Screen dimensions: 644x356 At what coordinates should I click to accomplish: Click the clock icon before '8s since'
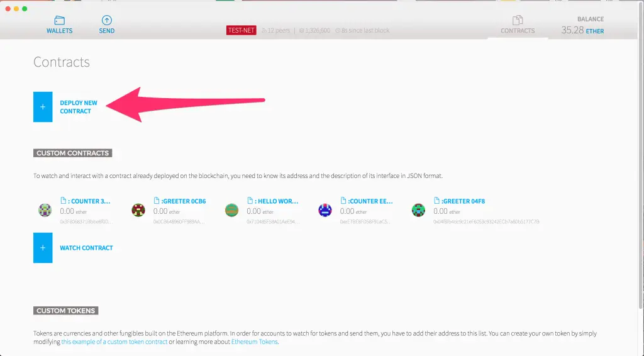[x=338, y=30]
